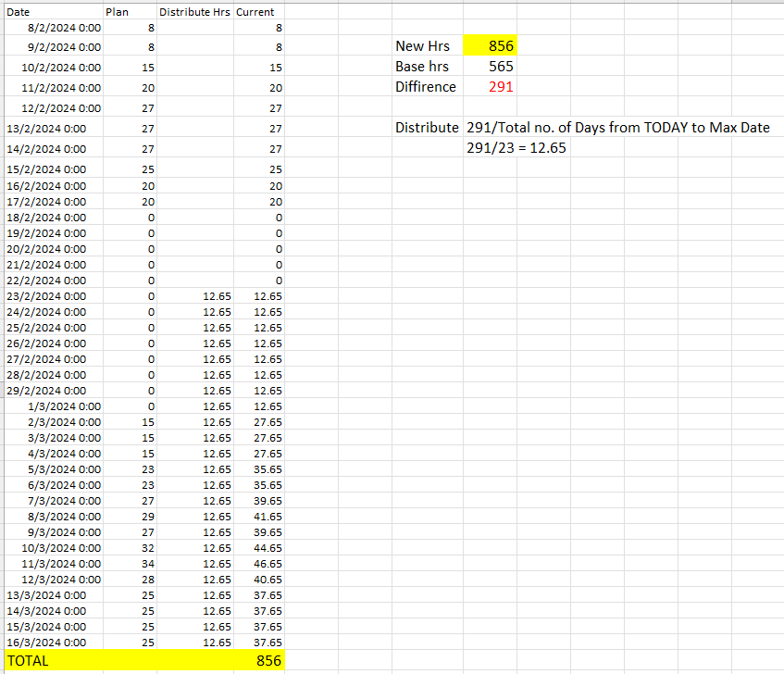The image size is (784, 674).
Task: Click the Current value 40.65
Action: 259,580
